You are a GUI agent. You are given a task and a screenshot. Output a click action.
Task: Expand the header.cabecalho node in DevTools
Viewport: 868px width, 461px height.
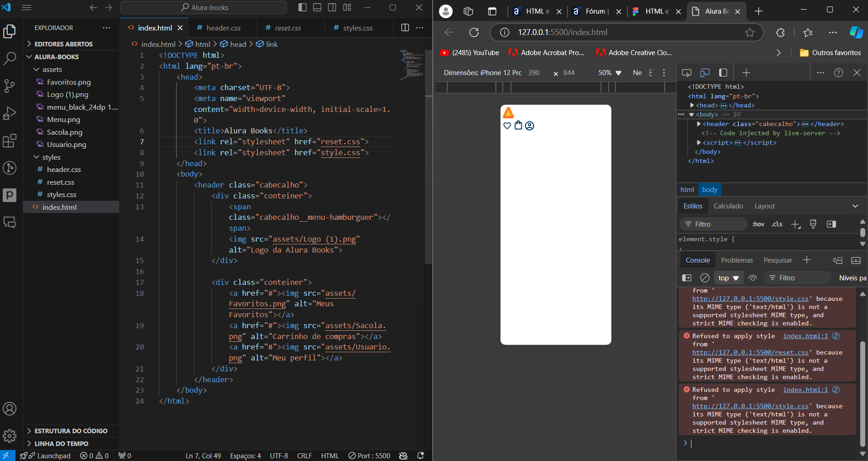coord(699,124)
